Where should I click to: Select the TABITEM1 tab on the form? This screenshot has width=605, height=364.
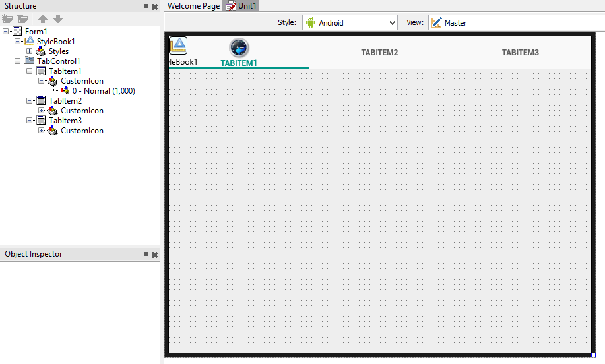(x=239, y=53)
